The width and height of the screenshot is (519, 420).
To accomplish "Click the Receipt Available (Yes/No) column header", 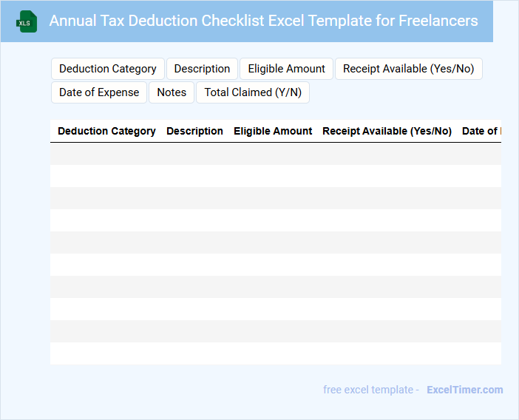I will [x=387, y=131].
